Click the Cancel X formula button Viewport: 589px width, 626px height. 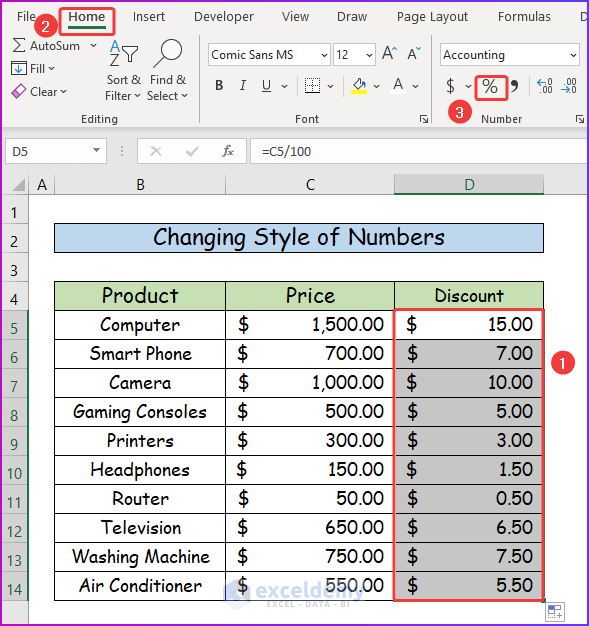[156, 151]
